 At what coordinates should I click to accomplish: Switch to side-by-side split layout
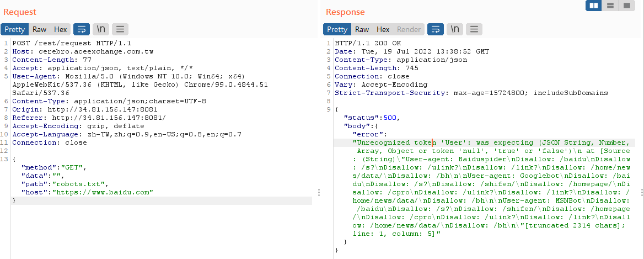594,6
